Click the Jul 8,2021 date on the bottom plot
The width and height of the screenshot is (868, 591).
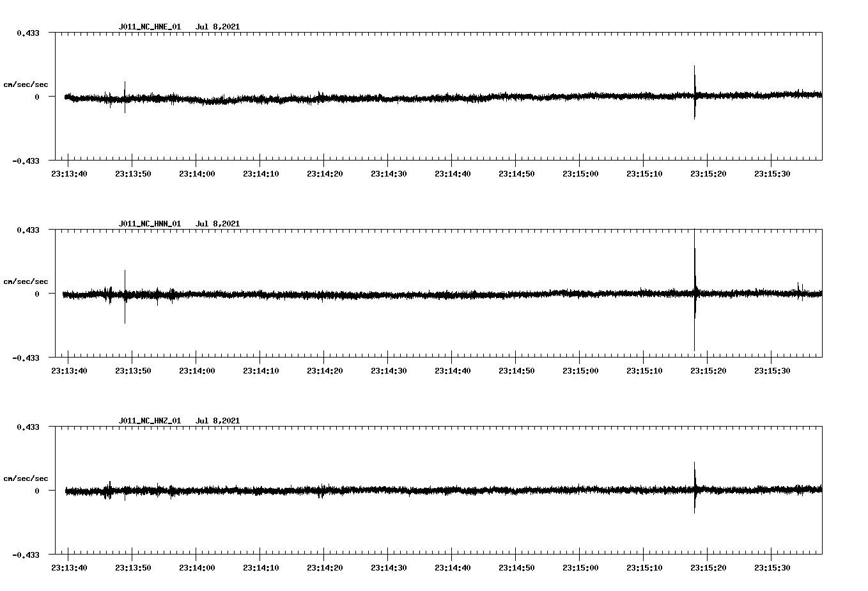click(219, 421)
